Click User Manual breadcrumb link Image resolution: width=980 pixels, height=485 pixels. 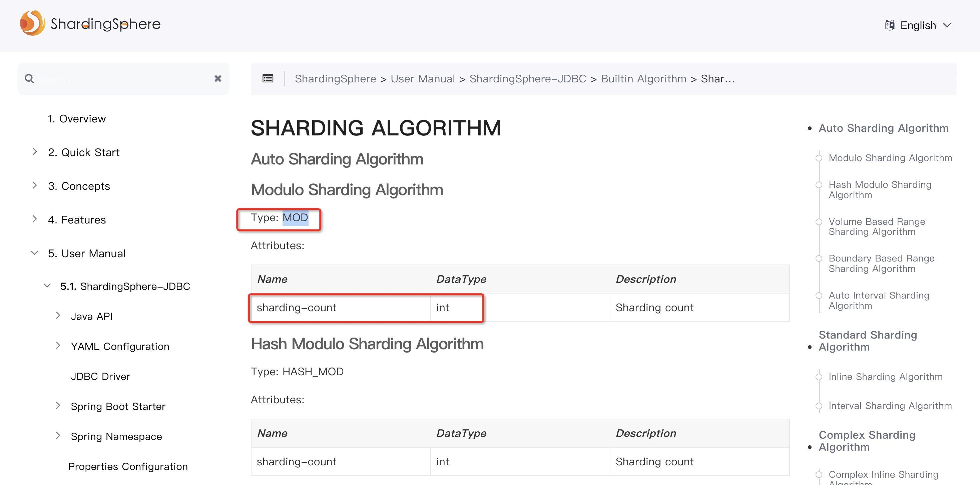(422, 79)
